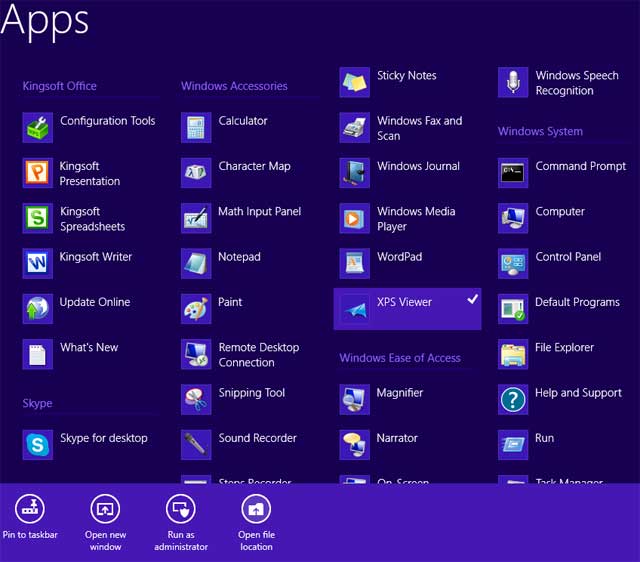Image resolution: width=640 pixels, height=562 pixels.
Task: Click the Windows System group header
Action: coord(540,131)
